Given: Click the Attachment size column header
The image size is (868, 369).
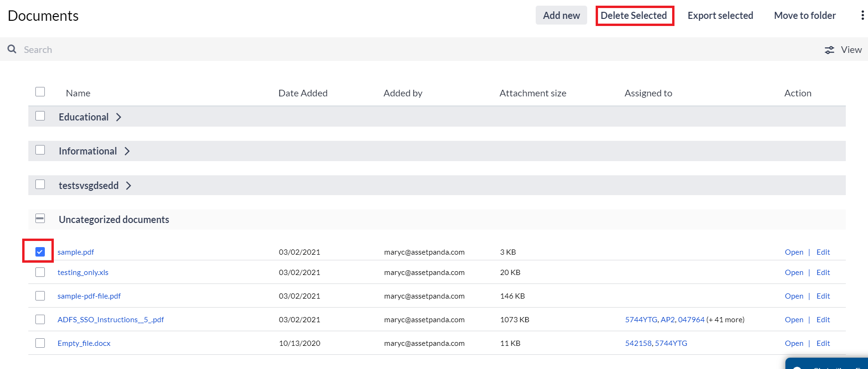Looking at the screenshot, I should pyautogui.click(x=533, y=93).
